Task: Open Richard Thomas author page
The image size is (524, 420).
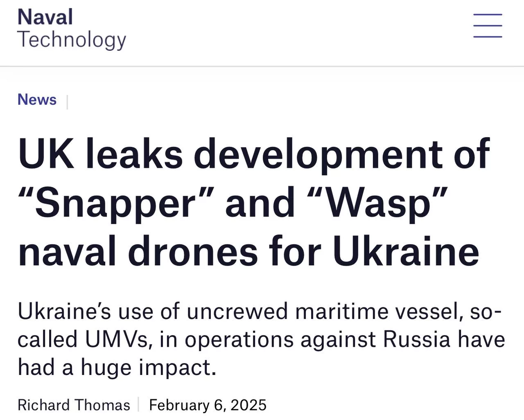Action: tap(74, 405)
